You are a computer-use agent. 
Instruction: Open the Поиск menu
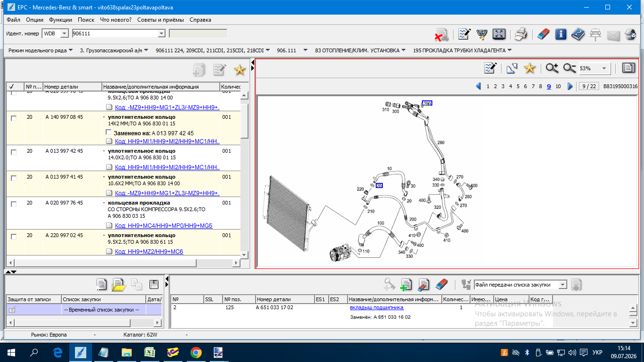(86, 20)
